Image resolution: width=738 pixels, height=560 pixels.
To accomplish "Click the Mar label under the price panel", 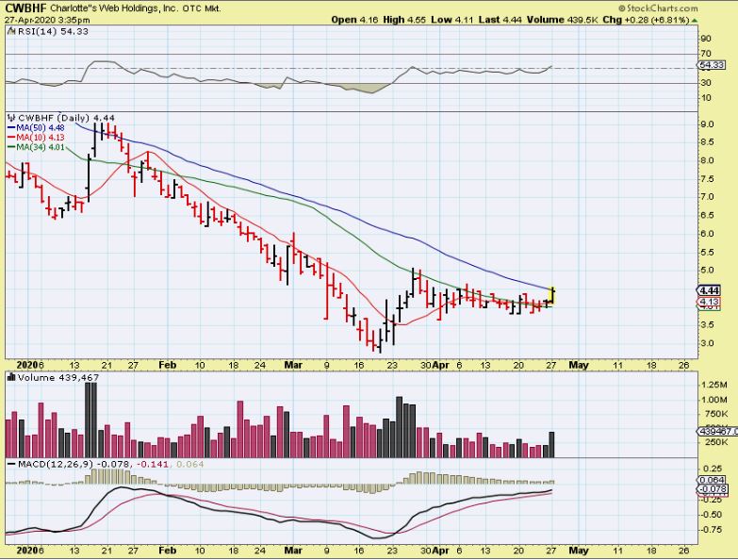I will pyautogui.click(x=293, y=365).
